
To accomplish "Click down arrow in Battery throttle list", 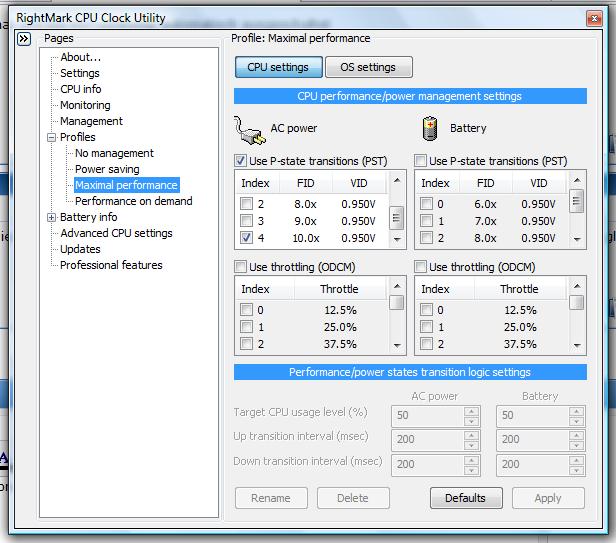I will (577, 345).
